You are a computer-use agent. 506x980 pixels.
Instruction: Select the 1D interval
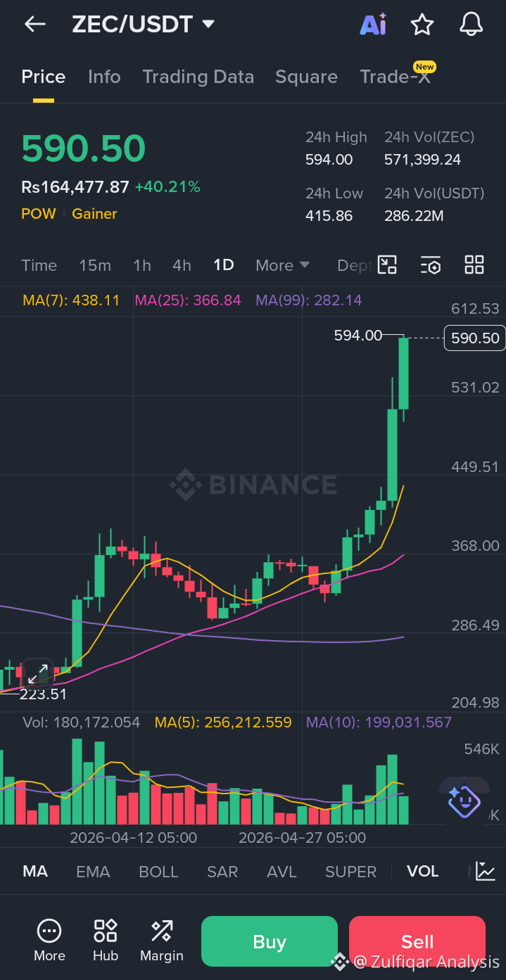coord(224,265)
